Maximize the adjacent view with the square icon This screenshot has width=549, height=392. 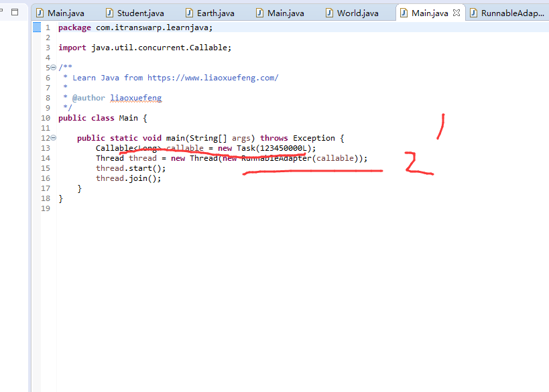tap(15, 12)
